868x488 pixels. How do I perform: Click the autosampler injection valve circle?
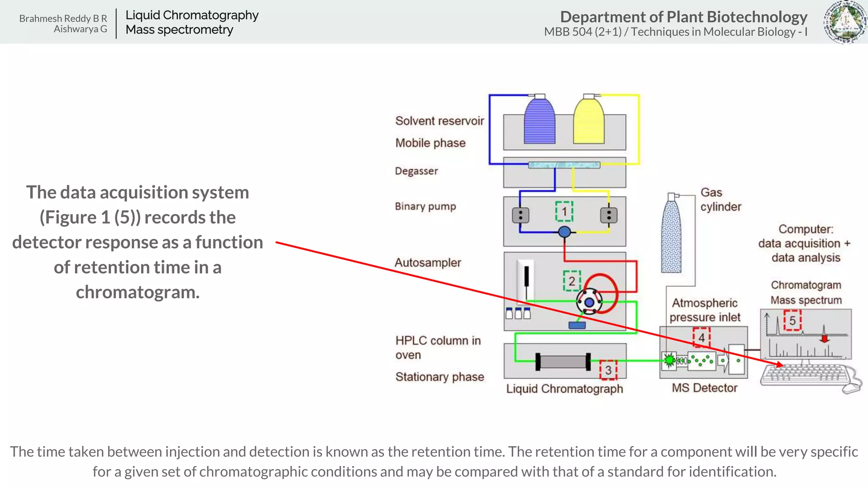589,302
